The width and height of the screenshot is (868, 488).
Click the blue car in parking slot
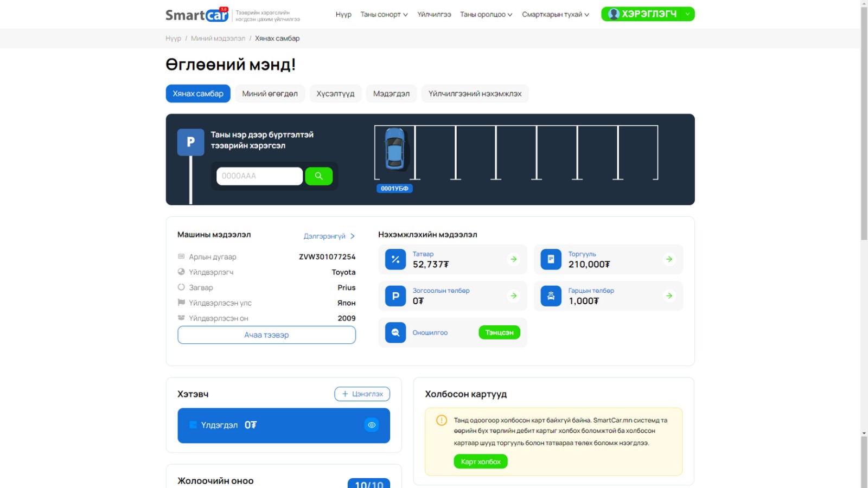point(394,149)
